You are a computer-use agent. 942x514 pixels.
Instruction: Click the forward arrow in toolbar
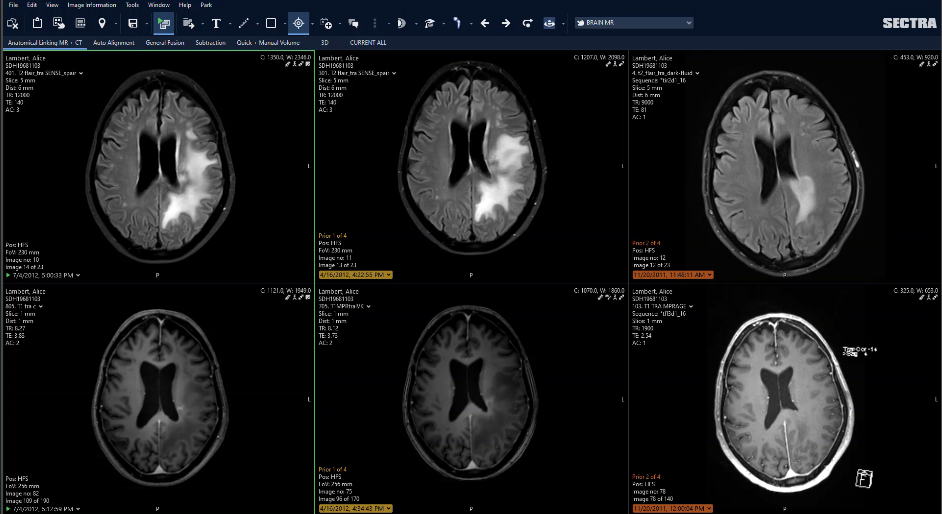click(x=506, y=23)
